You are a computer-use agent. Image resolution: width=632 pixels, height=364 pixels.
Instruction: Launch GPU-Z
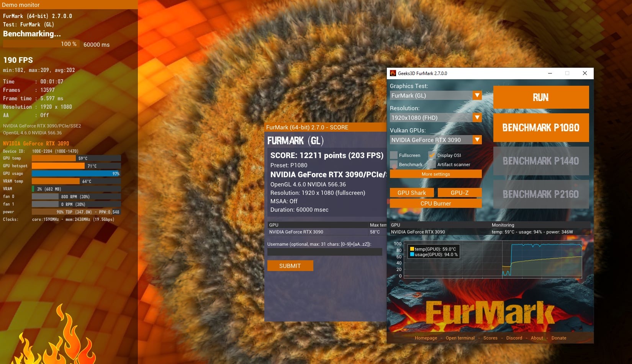pyautogui.click(x=460, y=193)
